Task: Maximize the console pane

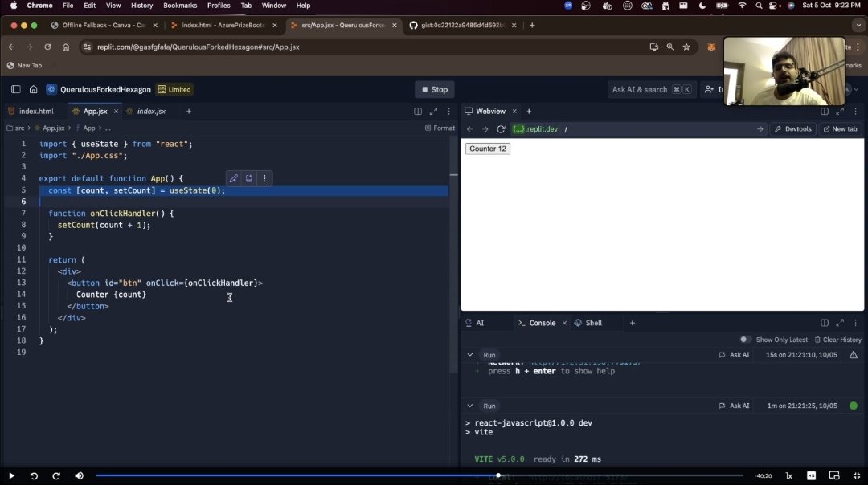Action: [x=840, y=323]
